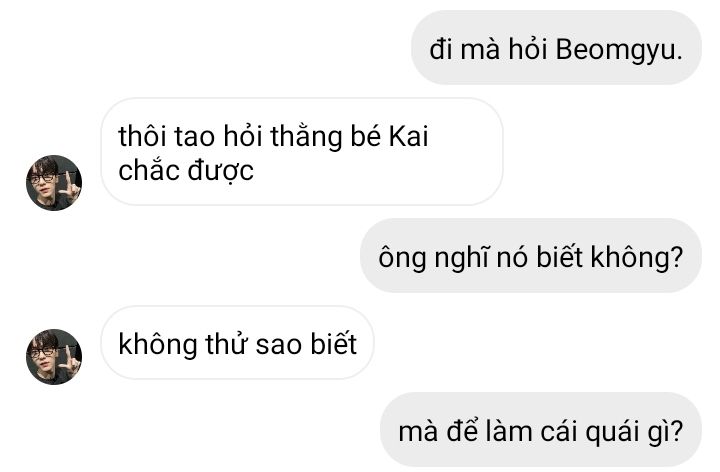Image resolution: width=720 pixels, height=472 pixels.
Task: Select the "mà để làm cái quái gì?" bubble
Action: (x=541, y=430)
